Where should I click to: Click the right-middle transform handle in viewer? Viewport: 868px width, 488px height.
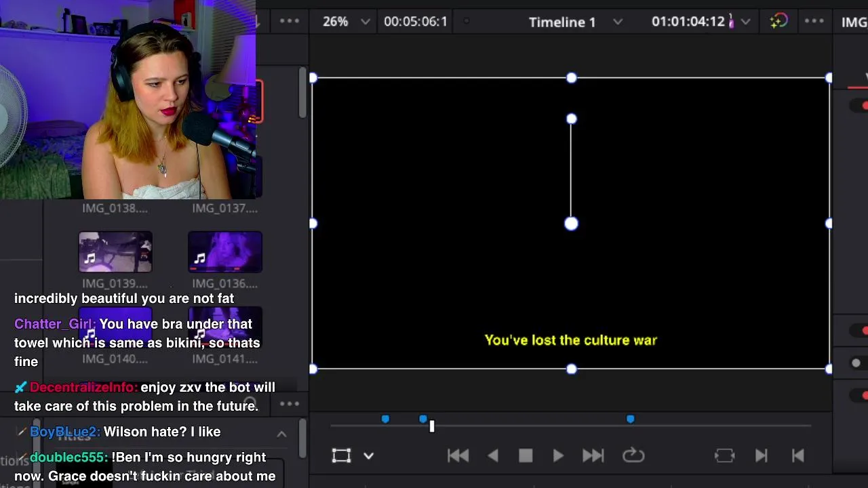(829, 224)
